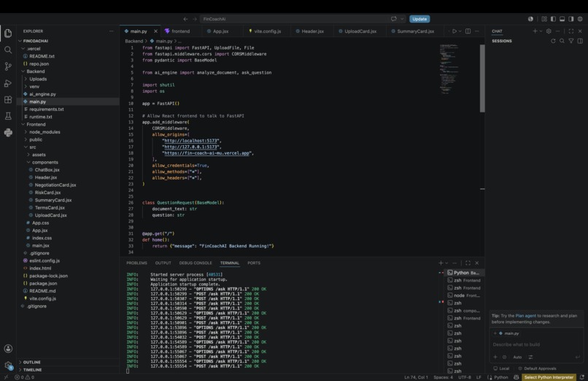Open the Run and Debug view
The image size is (588, 381).
[x=8, y=83]
